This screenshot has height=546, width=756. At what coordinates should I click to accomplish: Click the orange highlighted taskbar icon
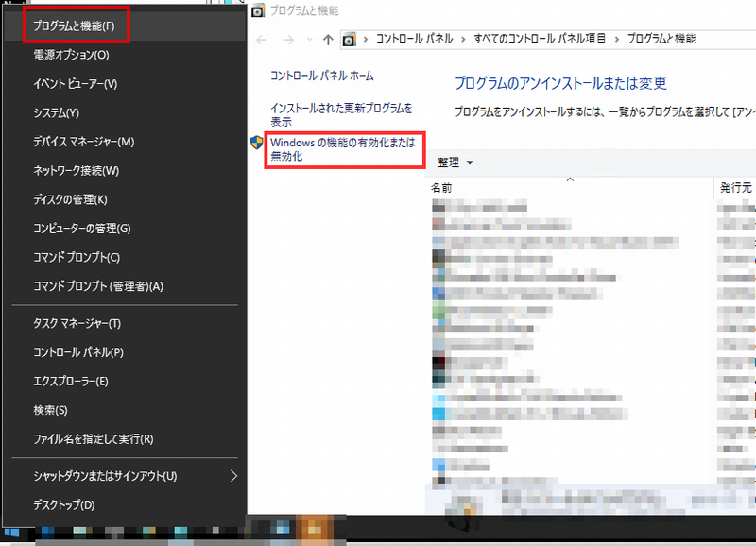pos(315,530)
